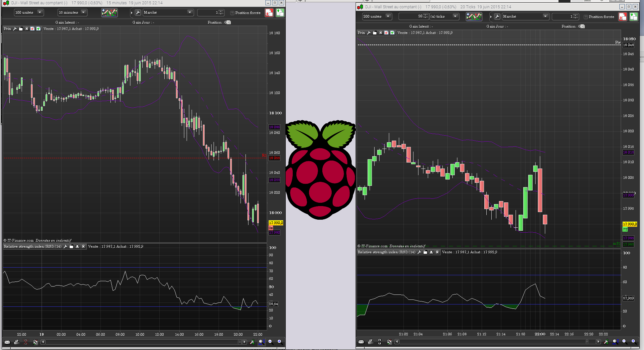Click the green buy button in left chart

tap(280, 13)
